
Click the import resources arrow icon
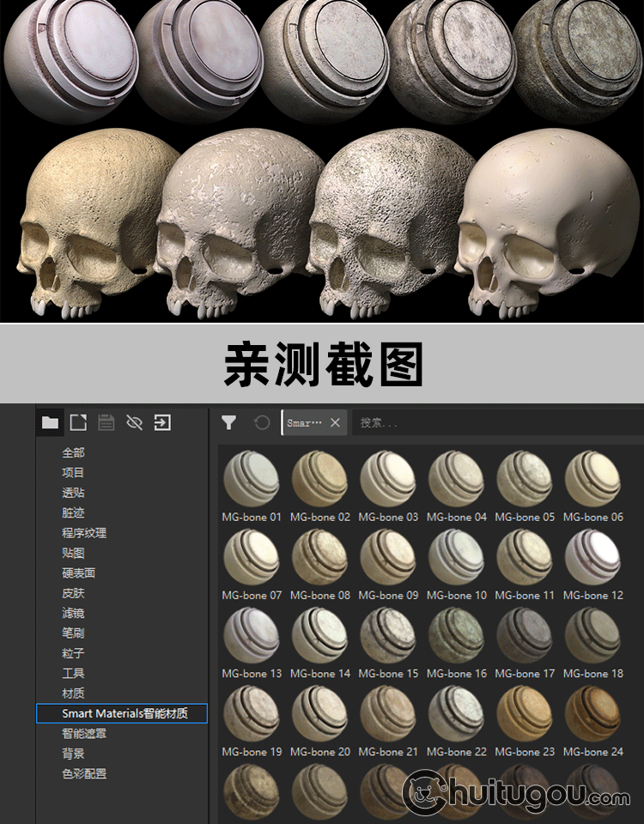(162, 422)
